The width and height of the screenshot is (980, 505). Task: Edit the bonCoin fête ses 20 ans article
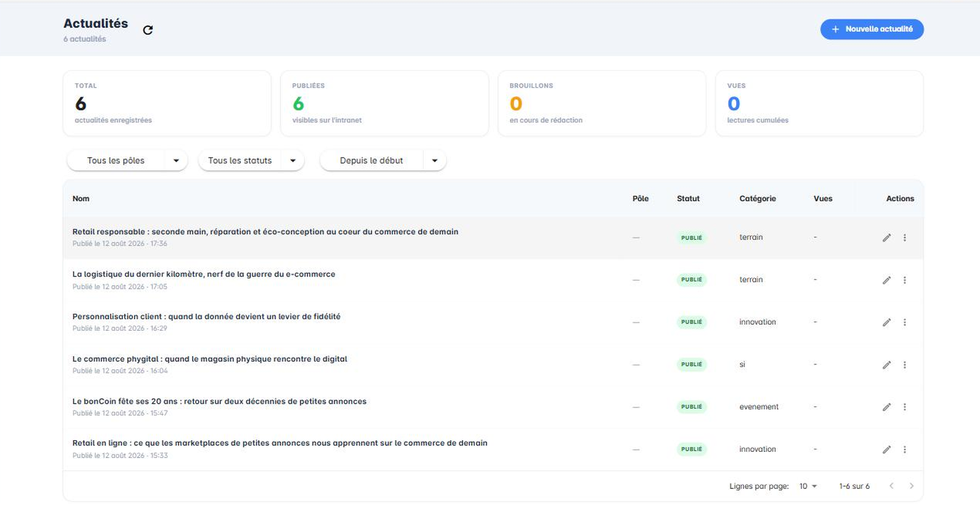[x=886, y=407]
